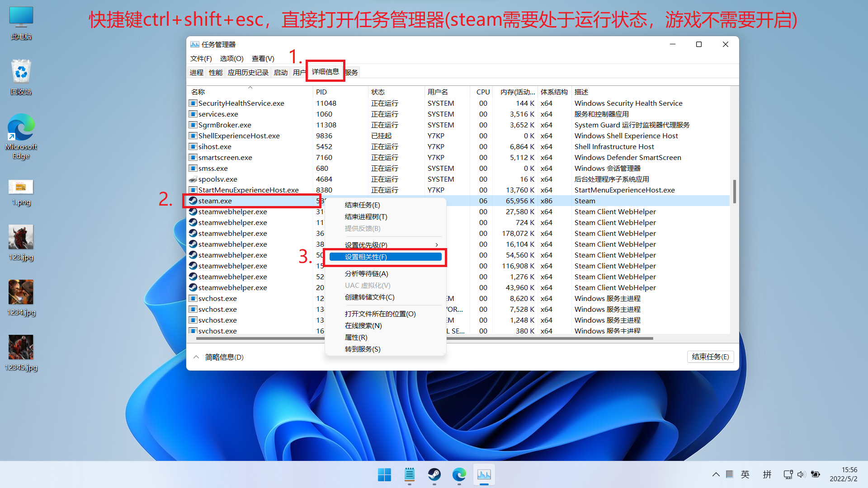Click the volume icon in system tray
The width and height of the screenshot is (868, 488).
[x=801, y=474]
